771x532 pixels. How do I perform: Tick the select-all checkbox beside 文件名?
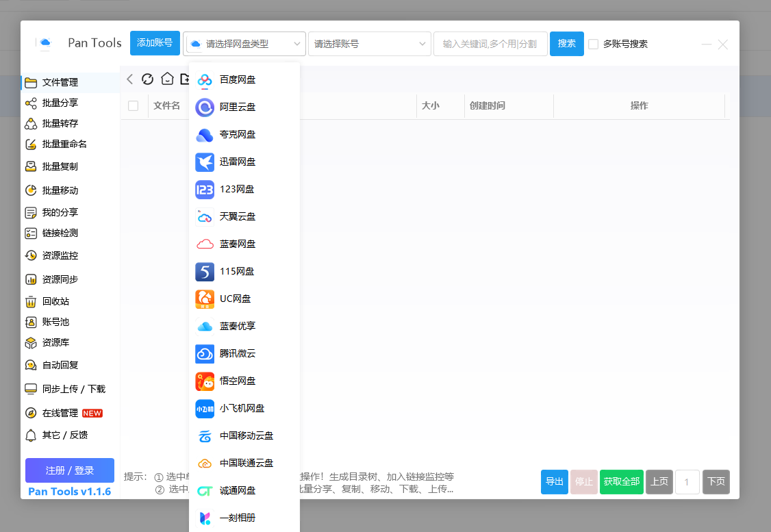pyautogui.click(x=133, y=105)
